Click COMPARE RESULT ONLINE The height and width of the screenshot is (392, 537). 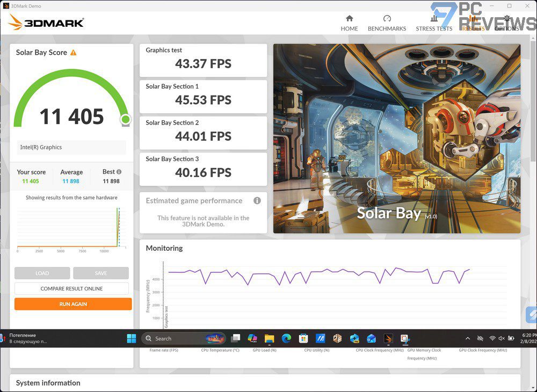click(x=71, y=288)
